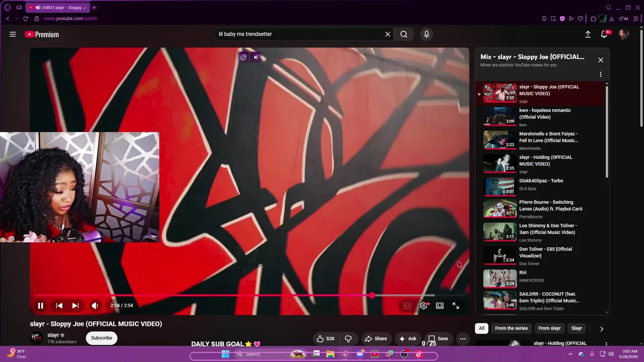The height and width of the screenshot is (362, 644).
Task: Open the slayr channel name link
Action: point(53,335)
